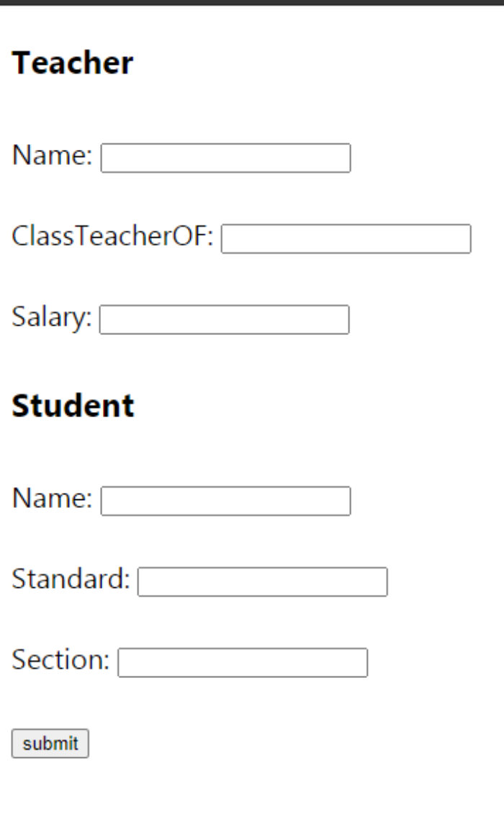Focus the ClassTeacherOF text box
504x825 pixels.
346,238
